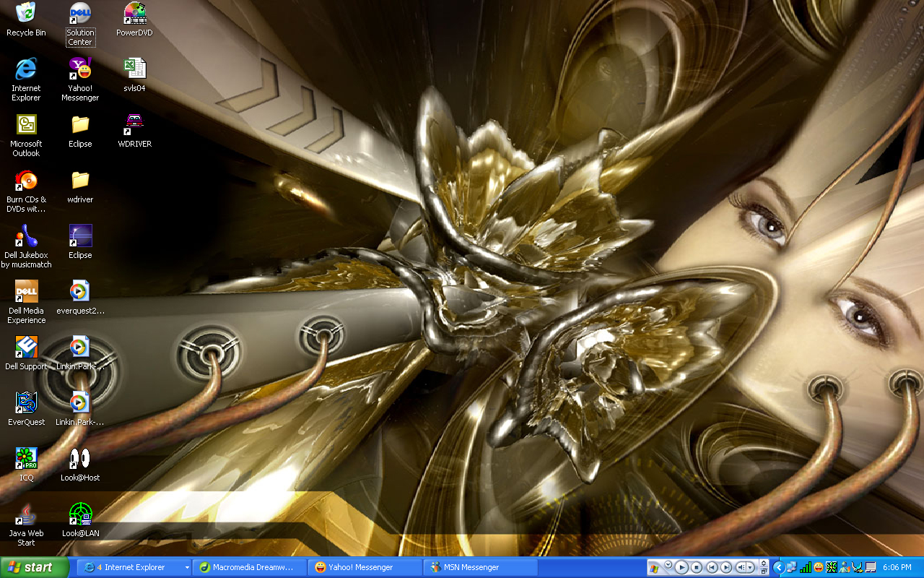The width and height of the screenshot is (924, 578).
Task: Select the WDRIVER shortcut icon
Action: (134, 131)
